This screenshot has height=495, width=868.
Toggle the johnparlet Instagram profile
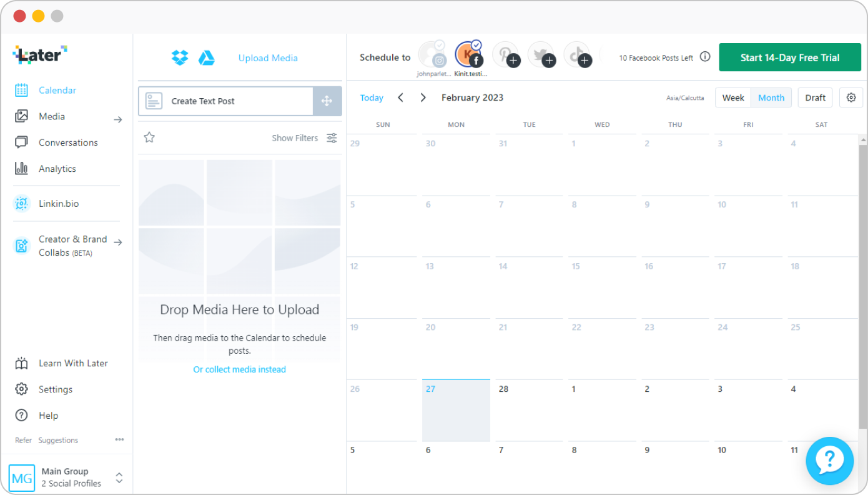433,54
